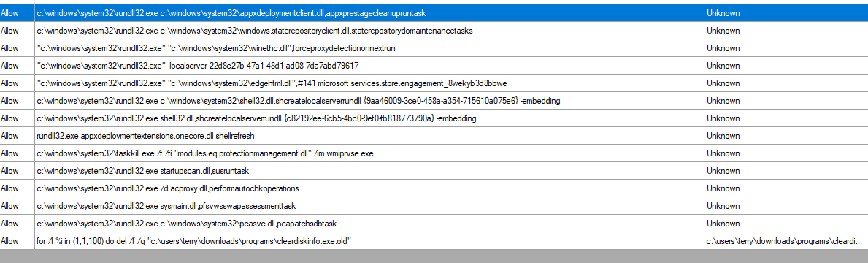Click Unknown beside the shellrefresh command

723,136
